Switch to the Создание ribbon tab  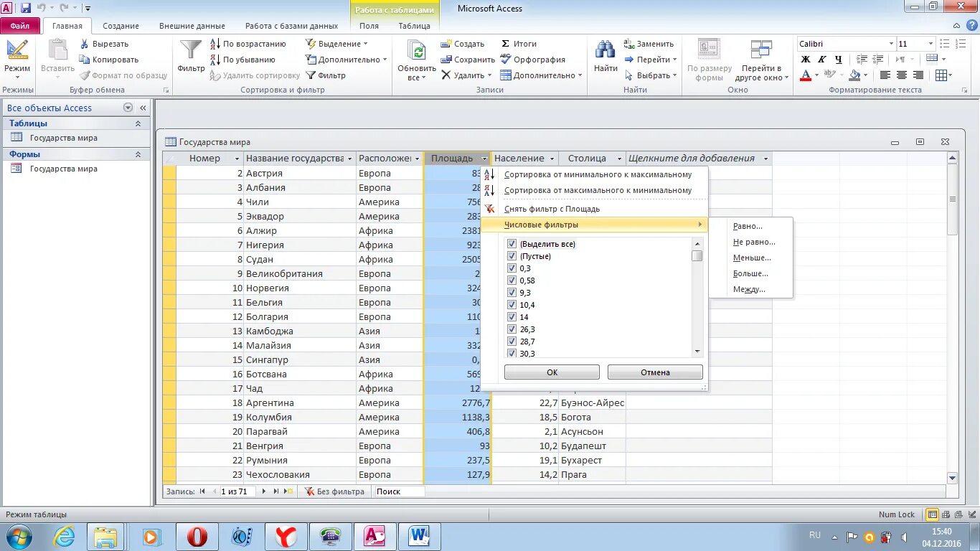(121, 26)
